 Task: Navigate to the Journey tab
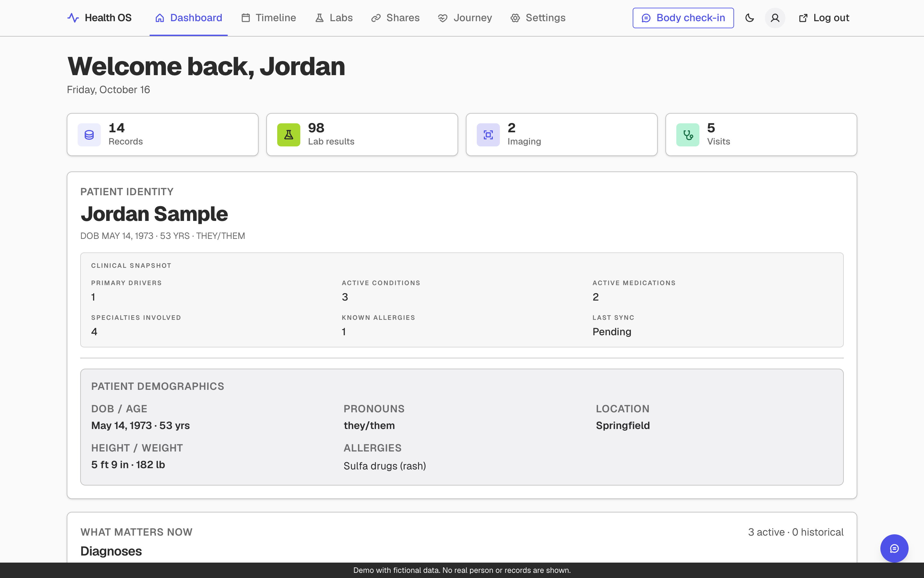click(465, 18)
